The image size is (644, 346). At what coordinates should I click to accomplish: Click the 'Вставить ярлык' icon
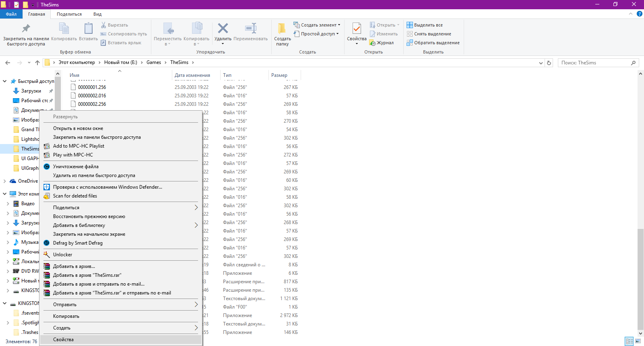103,43
